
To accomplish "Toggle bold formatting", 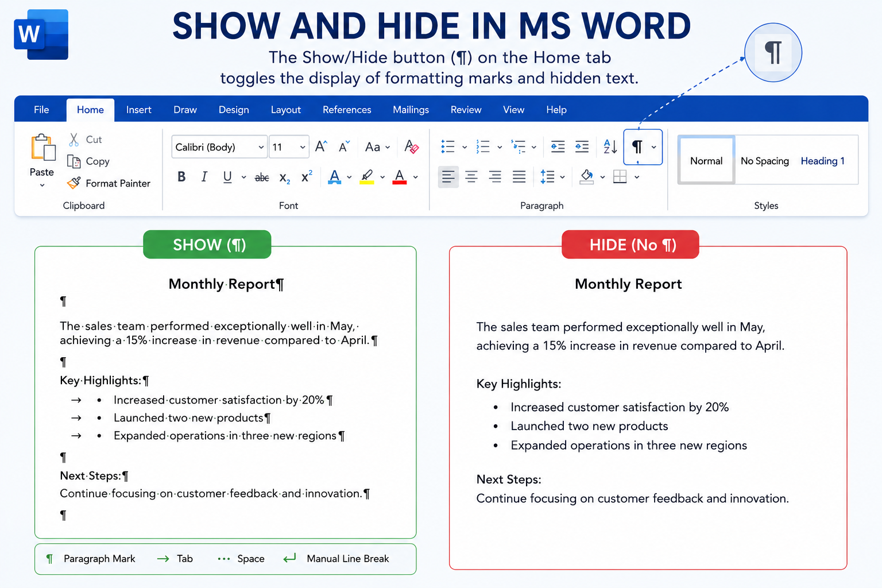I will click(x=181, y=177).
